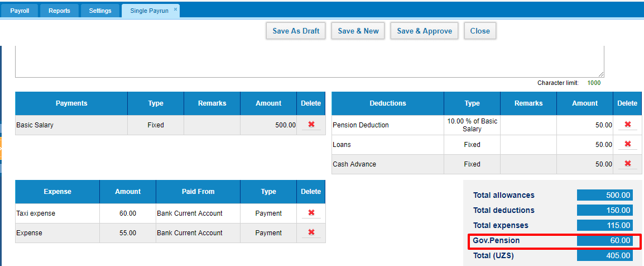Delete the Pension Deduction row
This screenshot has width=644, height=266.
point(627,124)
